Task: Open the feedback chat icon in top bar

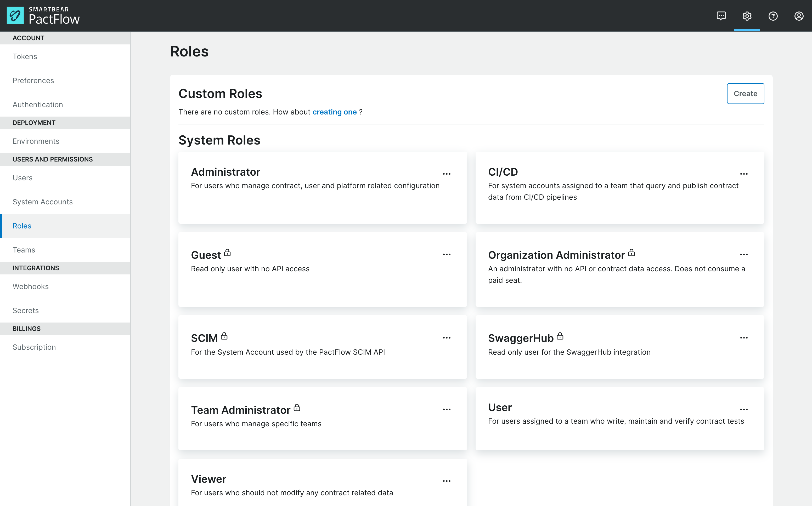Action: click(721, 16)
